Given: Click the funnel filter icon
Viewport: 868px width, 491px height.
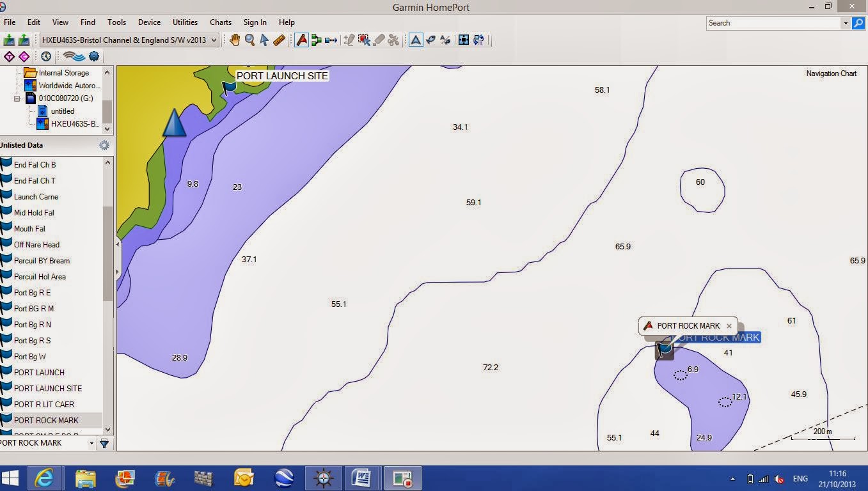Looking at the screenshot, I should click(104, 443).
